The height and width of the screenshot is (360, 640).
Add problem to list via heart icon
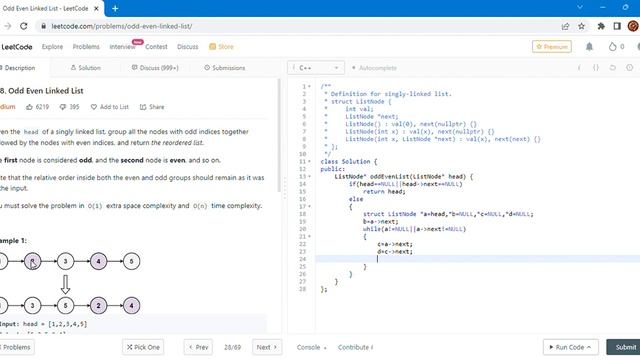pyautogui.click(x=110, y=107)
